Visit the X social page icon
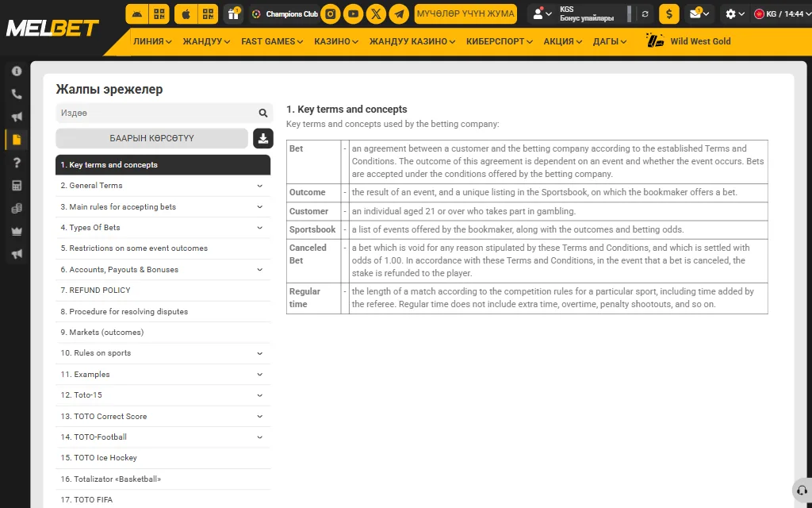This screenshot has width=812, height=508. pos(376,14)
